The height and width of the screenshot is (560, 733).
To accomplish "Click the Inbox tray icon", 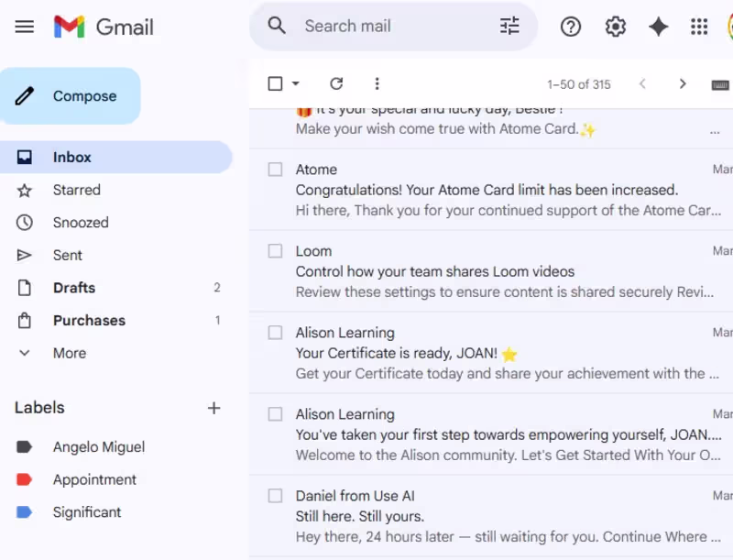I will 25,157.
